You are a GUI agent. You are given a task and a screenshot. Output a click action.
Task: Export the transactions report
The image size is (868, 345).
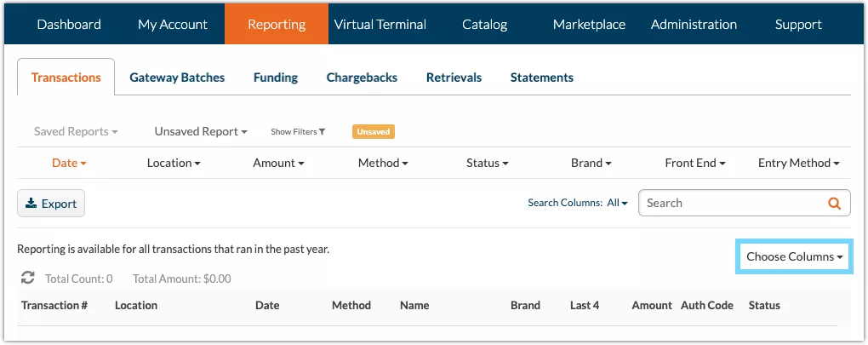point(51,204)
